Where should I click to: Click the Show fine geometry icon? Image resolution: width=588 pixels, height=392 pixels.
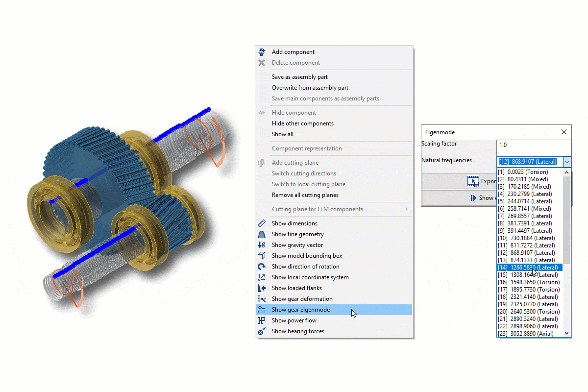click(x=262, y=234)
